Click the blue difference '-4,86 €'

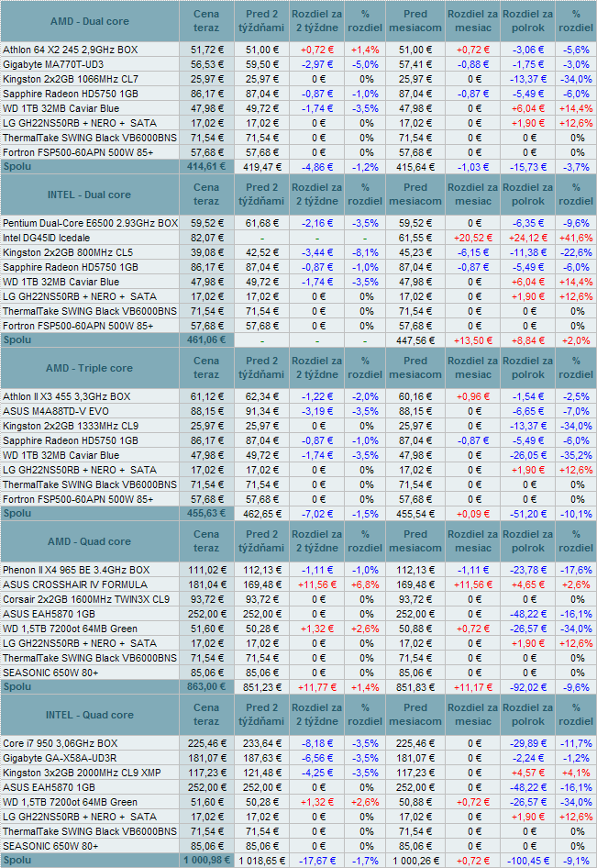(x=317, y=167)
